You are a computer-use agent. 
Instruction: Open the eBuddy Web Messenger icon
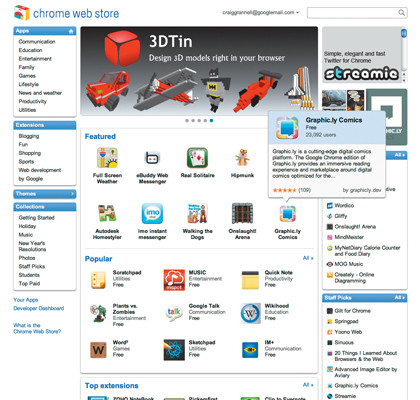pyautogui.click(x=152, y=158)
